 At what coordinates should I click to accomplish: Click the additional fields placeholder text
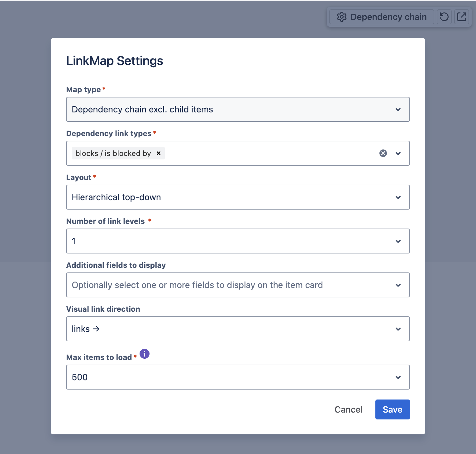point(197,285)
